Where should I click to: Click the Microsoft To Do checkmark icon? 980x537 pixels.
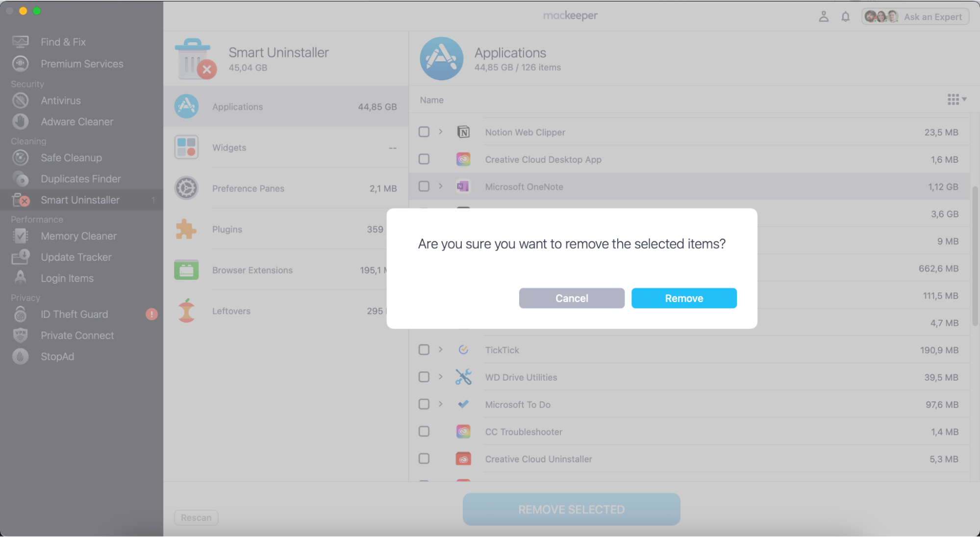point(463,404)
